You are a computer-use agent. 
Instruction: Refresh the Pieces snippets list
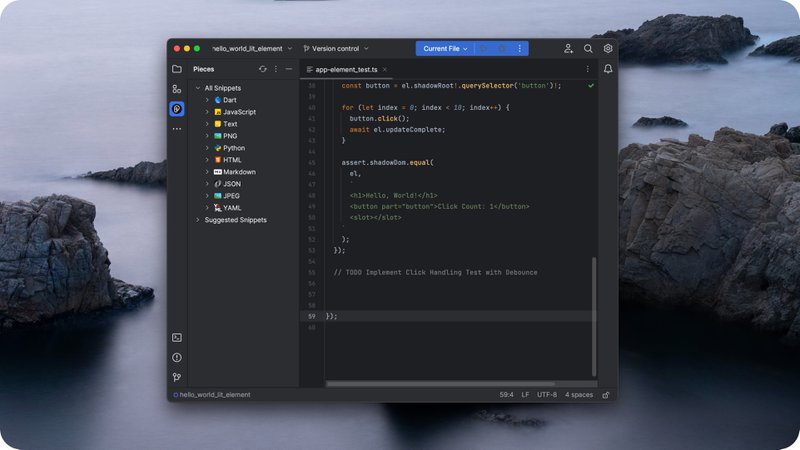(x=263, y=69)
